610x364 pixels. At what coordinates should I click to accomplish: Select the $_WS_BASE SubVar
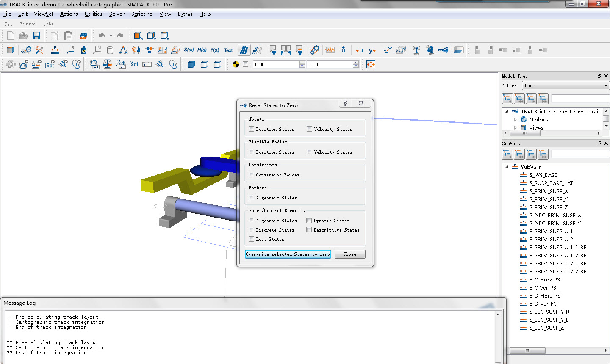click(543, 175)
